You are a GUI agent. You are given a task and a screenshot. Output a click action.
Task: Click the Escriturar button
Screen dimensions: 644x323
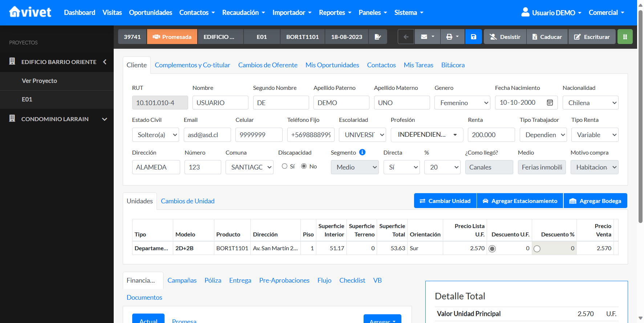point(592,37)
